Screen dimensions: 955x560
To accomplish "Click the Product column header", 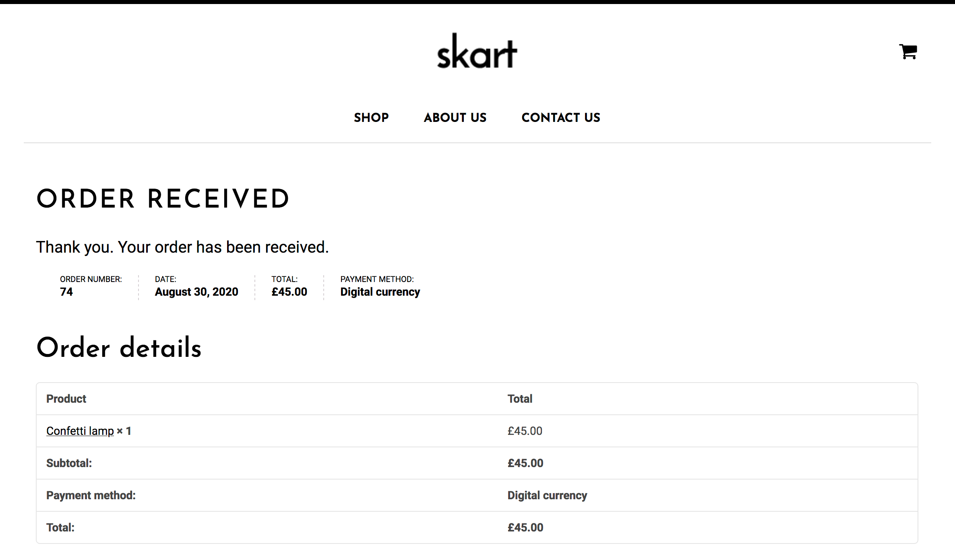I will coord(66,399).
